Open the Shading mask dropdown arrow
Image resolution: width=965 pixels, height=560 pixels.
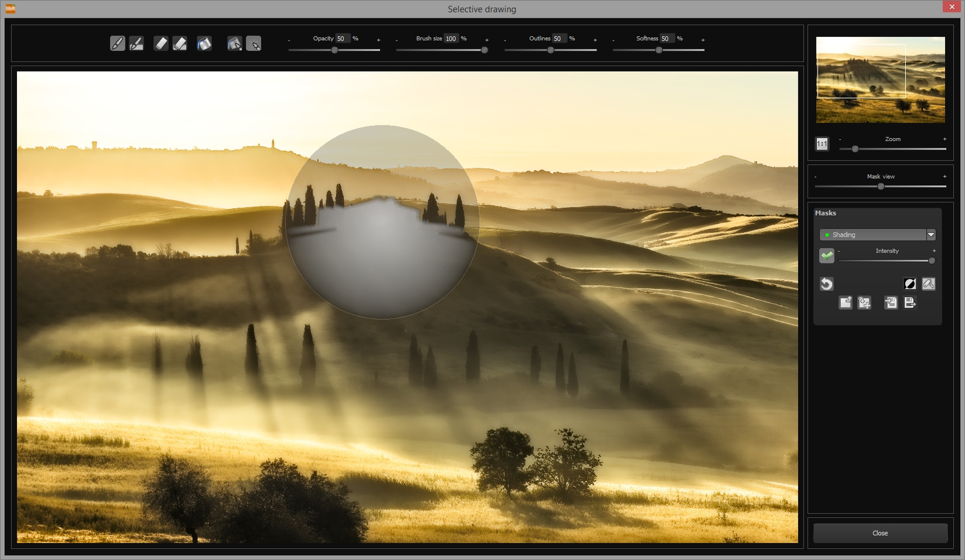point(931,234)
